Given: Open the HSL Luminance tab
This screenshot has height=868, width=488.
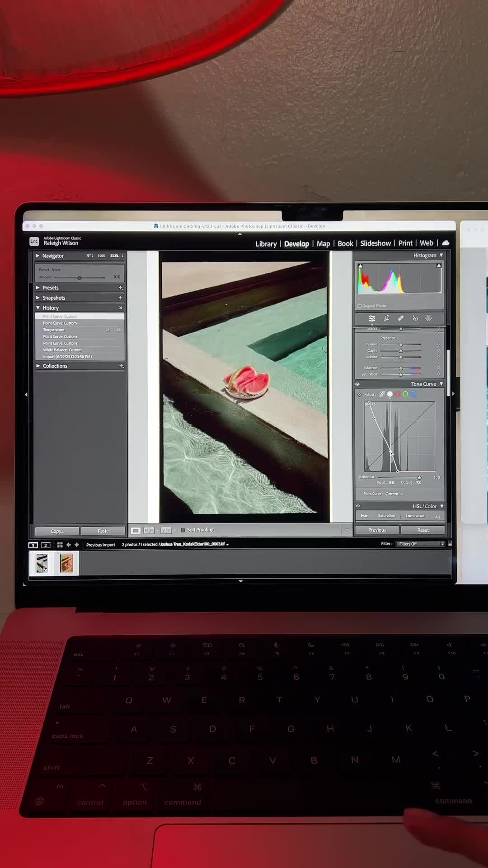Looking at the screenshot, I should click(415, 516).
